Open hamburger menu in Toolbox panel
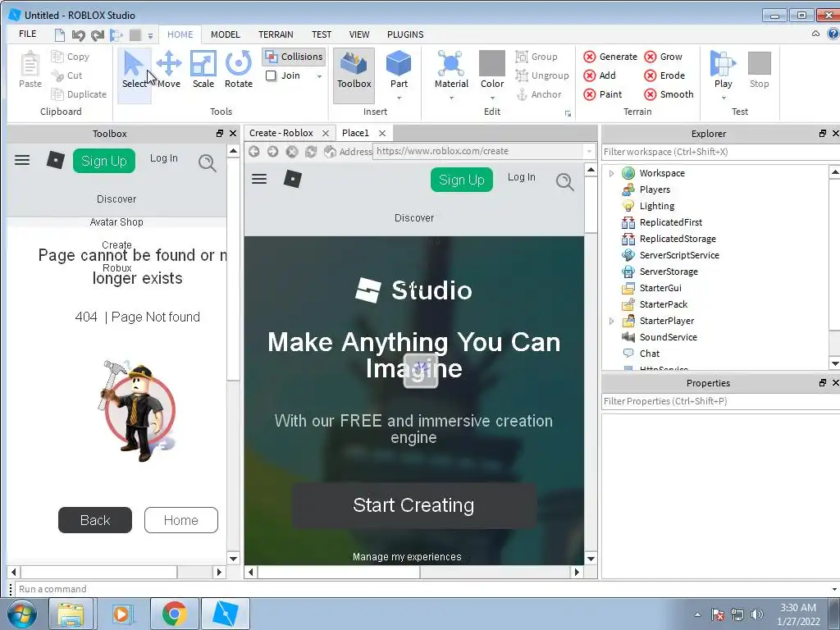Screen dimensions: 840x630 point(22,160)
